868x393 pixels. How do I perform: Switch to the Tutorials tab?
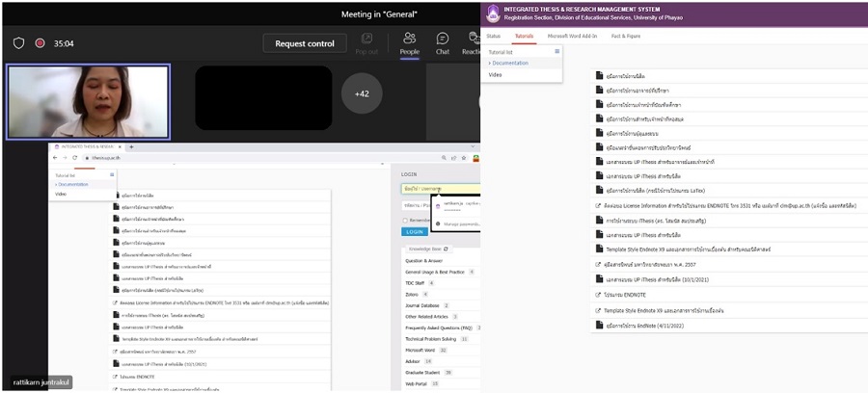point(524,36)
